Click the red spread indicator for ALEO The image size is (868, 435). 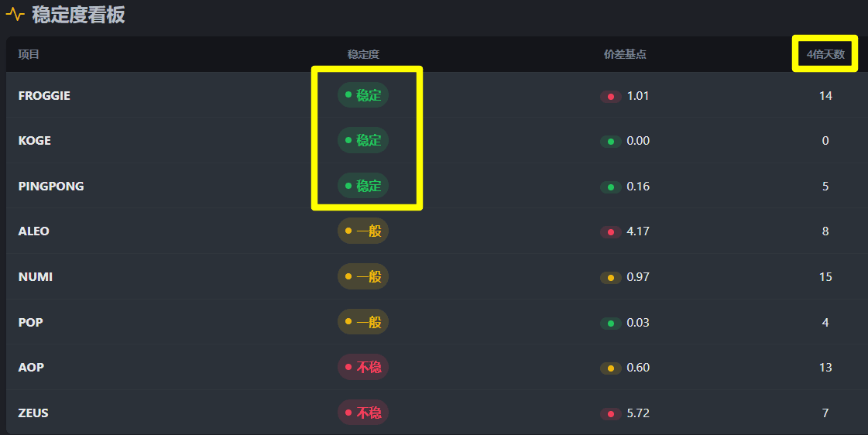click(x=610, y=232)
